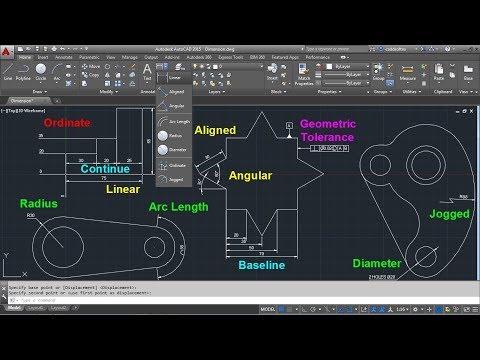Choose Arc Length dimension from the list
Image resolution: width=480 pixels, height=360 pixels.
click(x=174, y=121)
